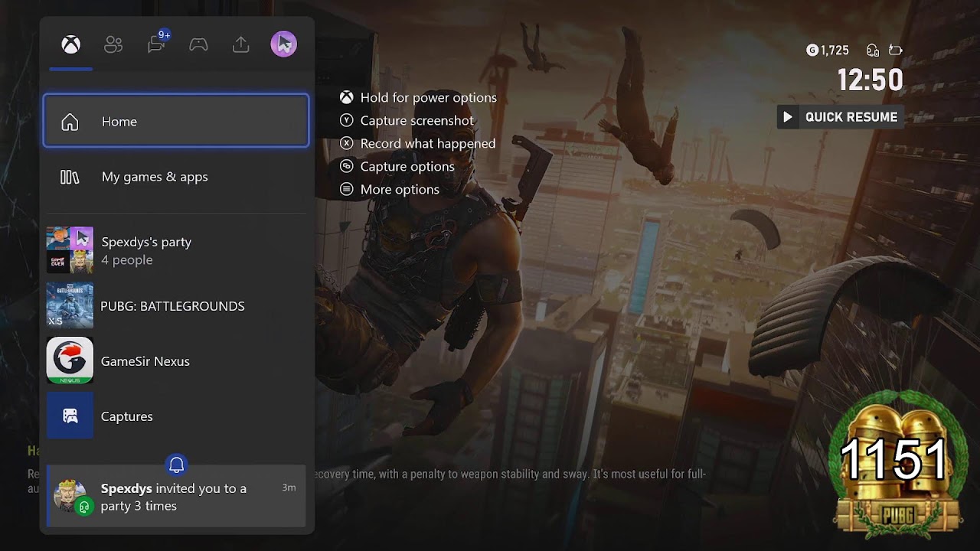Click the Captures controller icon
Screen dimensions: 980x551
[x=70, y=416]
